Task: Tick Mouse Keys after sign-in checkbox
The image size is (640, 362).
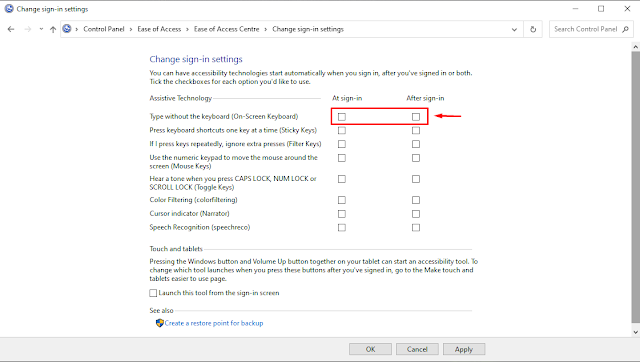Action: (x=416, y=158)
